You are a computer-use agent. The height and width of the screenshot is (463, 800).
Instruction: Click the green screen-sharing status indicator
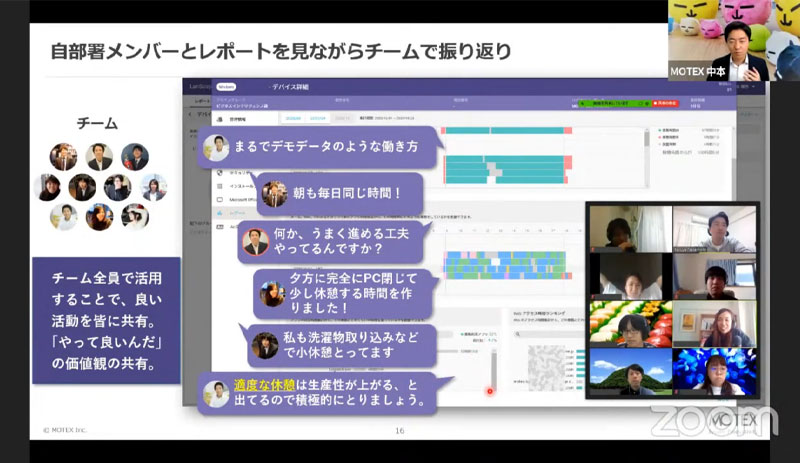coord(614,103)
